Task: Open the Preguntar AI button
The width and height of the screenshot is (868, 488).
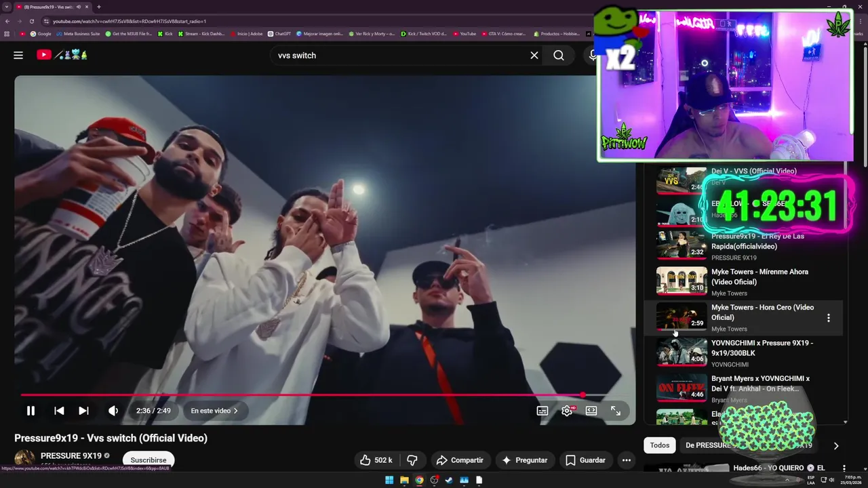Action: (x=524, y=460)
